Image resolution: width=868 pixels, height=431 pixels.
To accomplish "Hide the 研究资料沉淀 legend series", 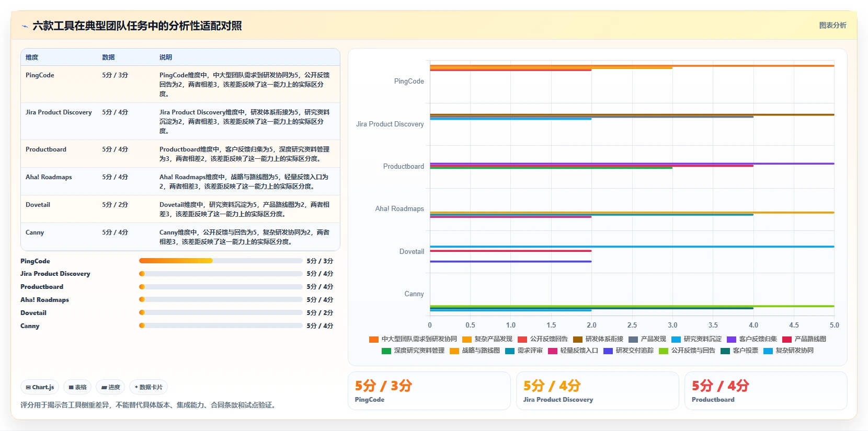I will pos(696,339).
